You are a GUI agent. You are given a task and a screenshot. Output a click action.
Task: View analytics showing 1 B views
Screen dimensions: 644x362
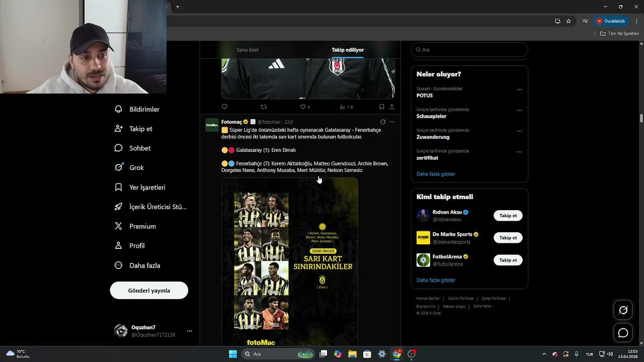click(x=346, y=107)
